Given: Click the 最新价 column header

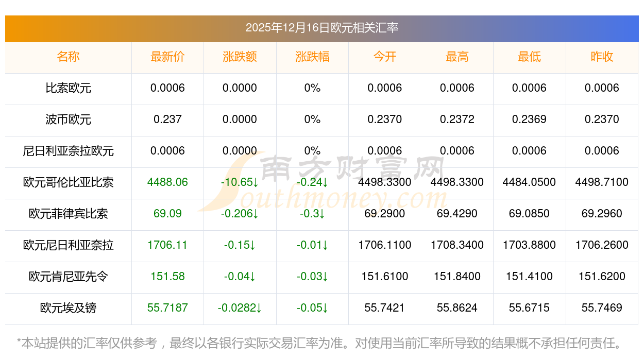Looking at the screenshot, I should [167, 57].
